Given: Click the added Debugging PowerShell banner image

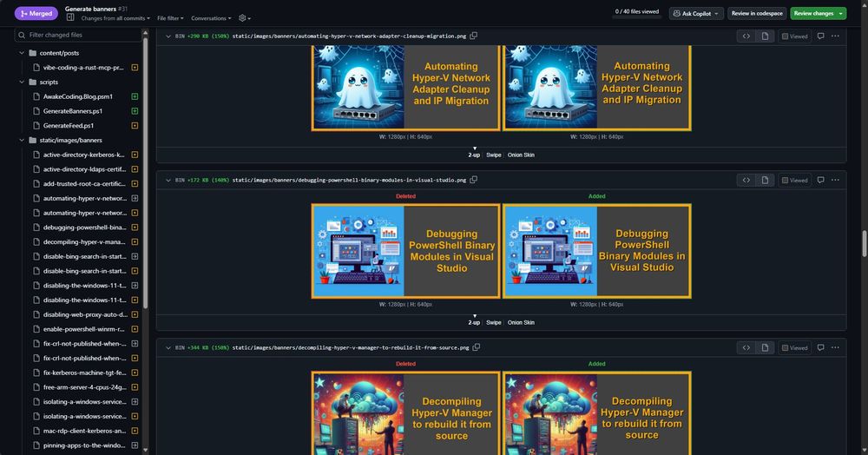Looking at the screenshot, I should click(x=597, y=251).
